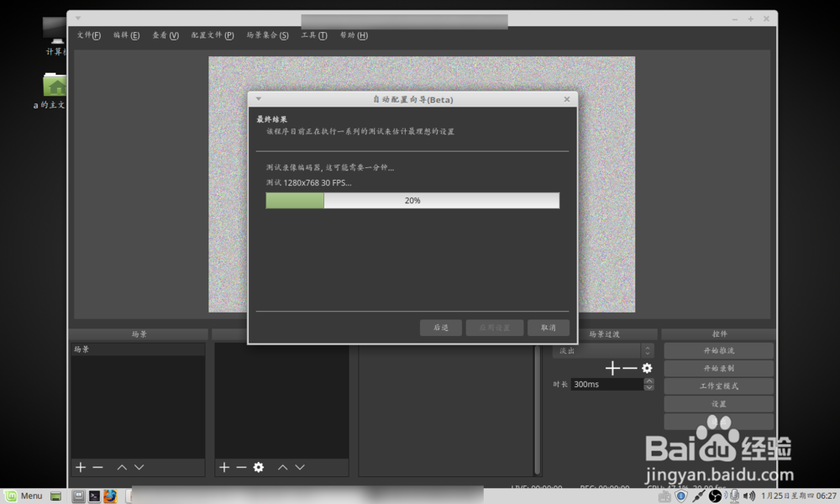Add a scene transition with the plus icon

coord(612,368)
